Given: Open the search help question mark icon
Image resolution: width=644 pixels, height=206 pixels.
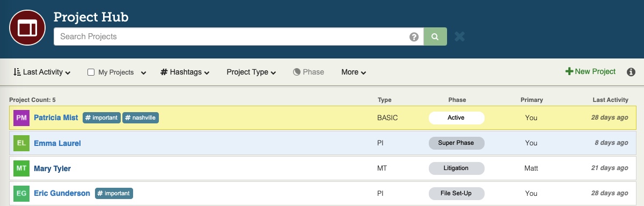Looking at the screenshot, I should coord(414,37).
